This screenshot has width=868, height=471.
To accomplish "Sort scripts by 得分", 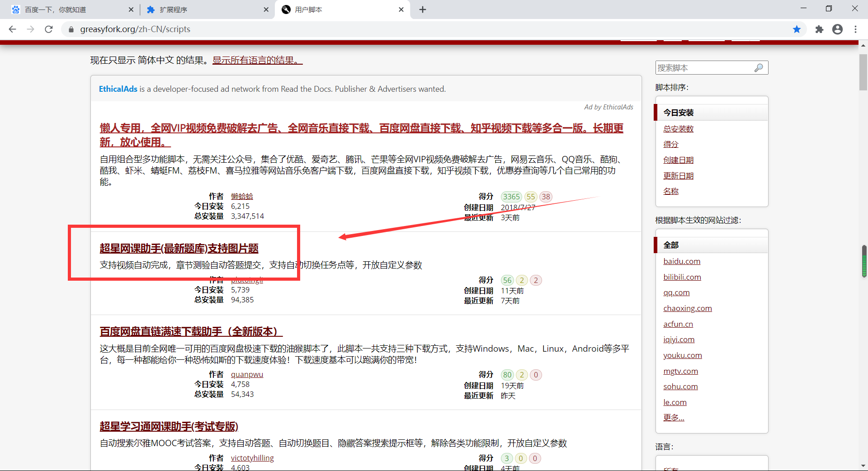I will (x=671, y=144).
